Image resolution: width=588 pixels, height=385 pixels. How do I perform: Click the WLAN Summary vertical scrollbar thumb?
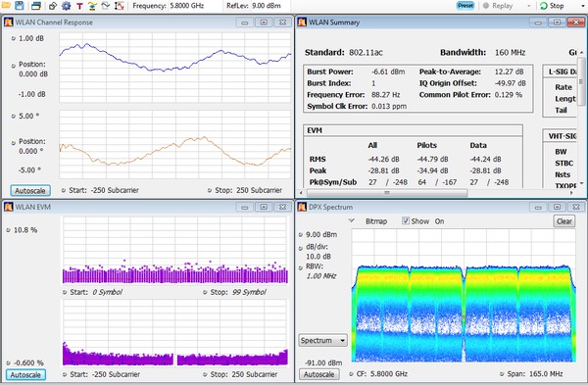pos(581,82)
